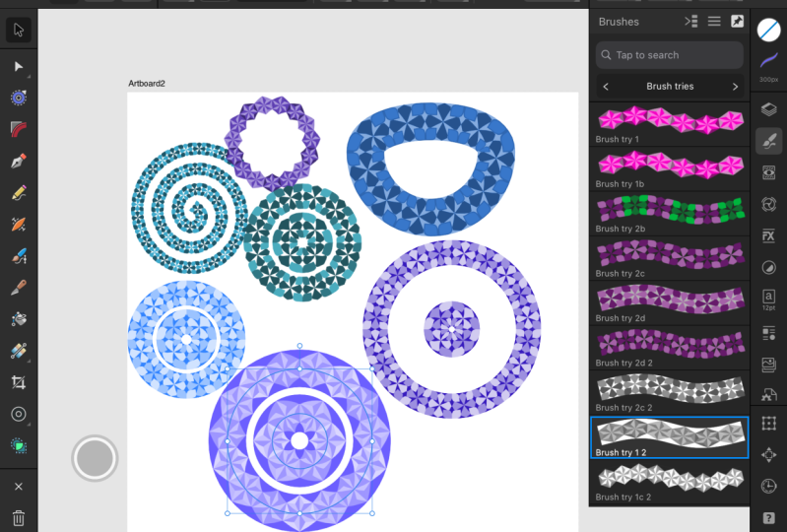Screen dimensions: 787x532
Task: Open the Assets studio
Action: point(769,395)
